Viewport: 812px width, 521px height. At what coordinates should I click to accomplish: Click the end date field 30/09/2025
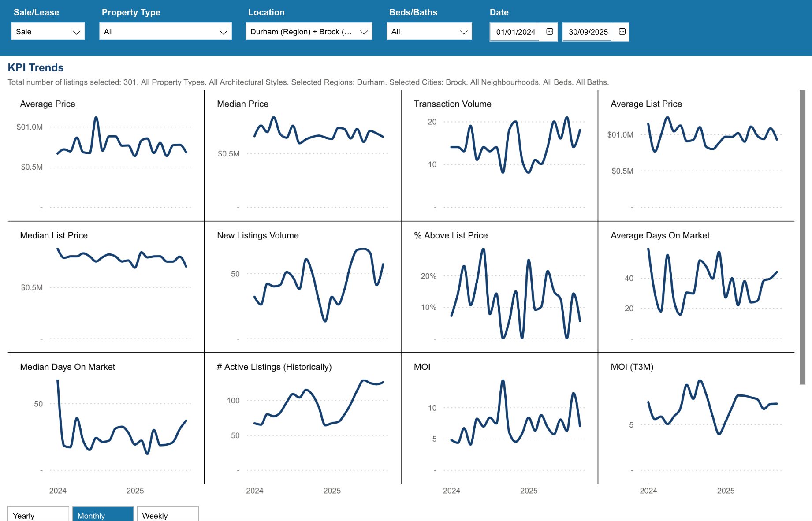click(x=588, y=32)
